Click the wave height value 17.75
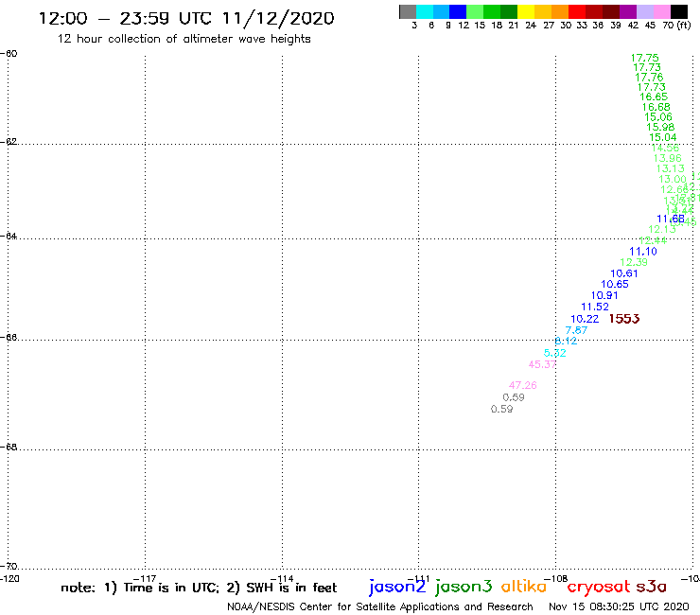The width and height of the screenshot is (700, 615). tap(644, 58)
